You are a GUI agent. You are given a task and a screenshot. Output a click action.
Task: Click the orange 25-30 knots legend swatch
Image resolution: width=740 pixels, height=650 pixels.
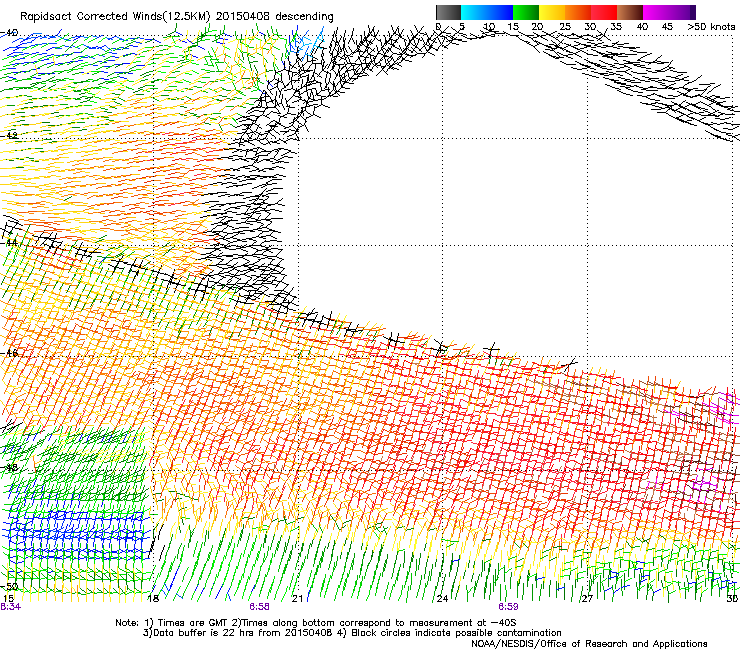tap(578, 12)
